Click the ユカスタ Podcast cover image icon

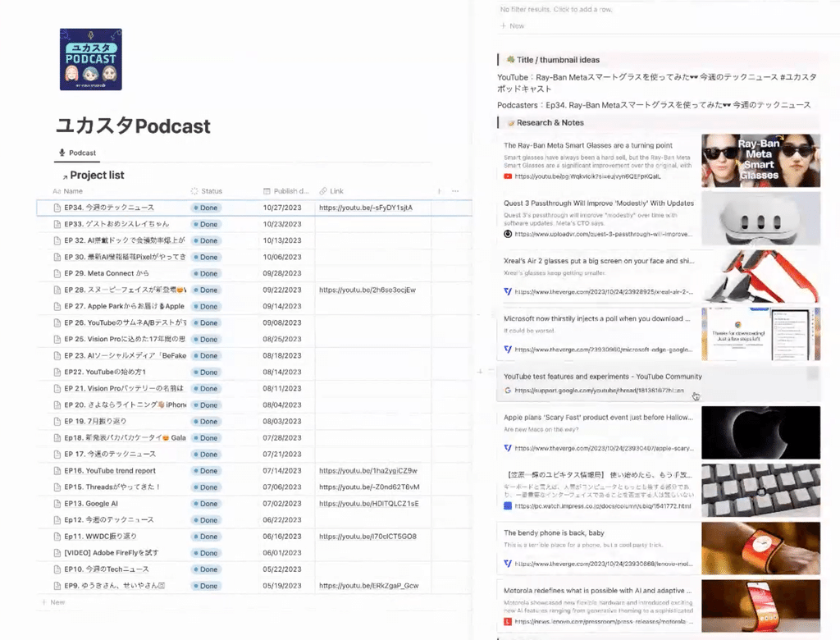click(90, 59)
